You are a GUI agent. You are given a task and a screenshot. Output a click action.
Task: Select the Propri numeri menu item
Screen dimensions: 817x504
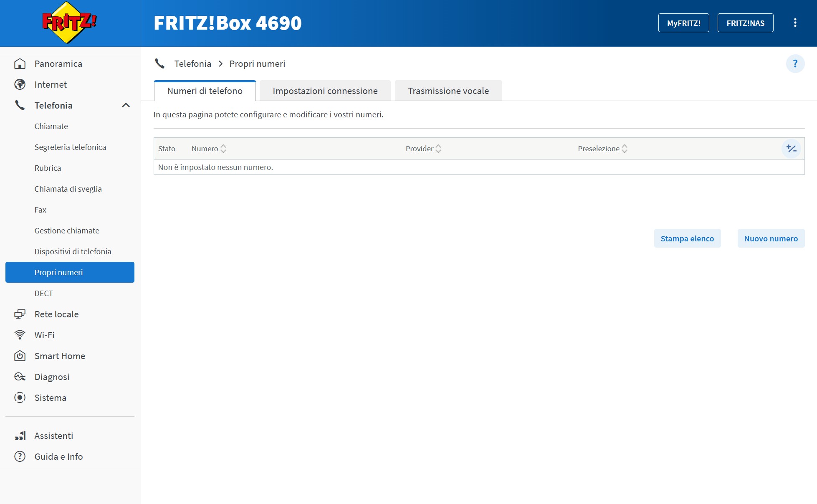[x=70, y=272]
